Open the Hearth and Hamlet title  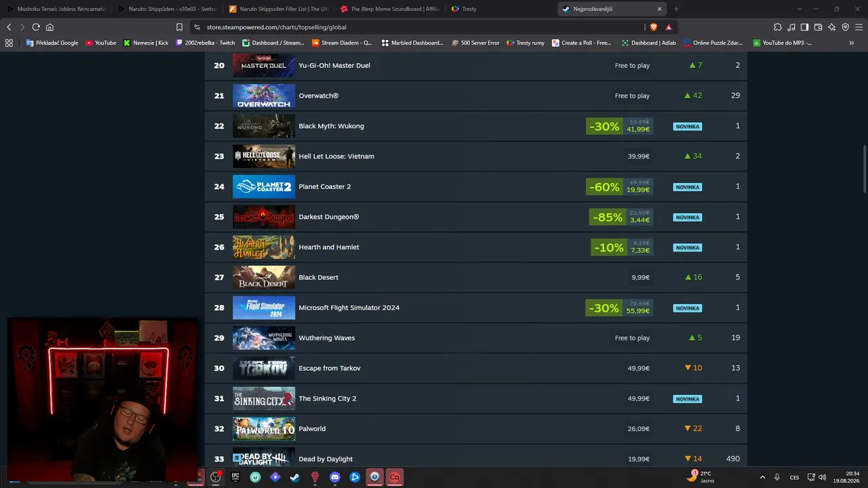pyautogui.click(x=329, y=247)
